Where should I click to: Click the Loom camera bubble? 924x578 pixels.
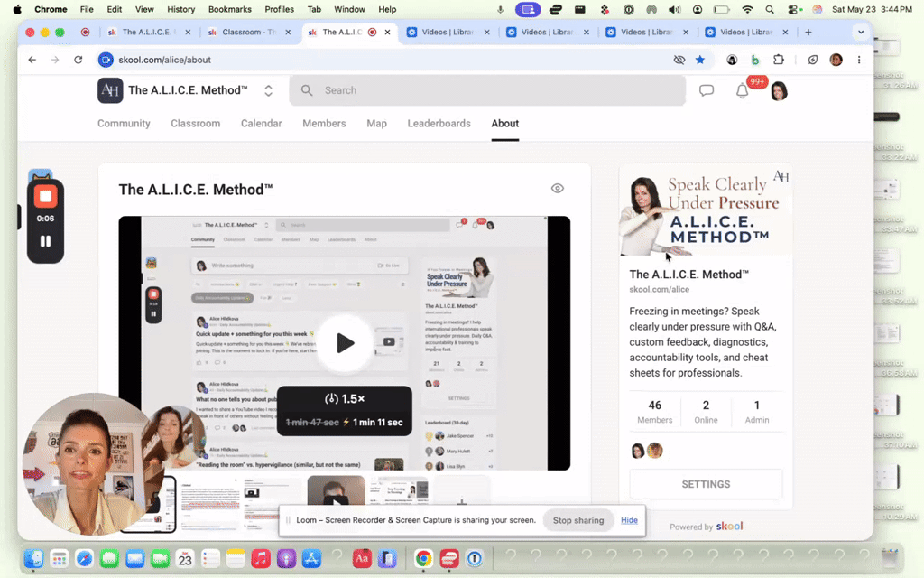[x=94, y=464]
